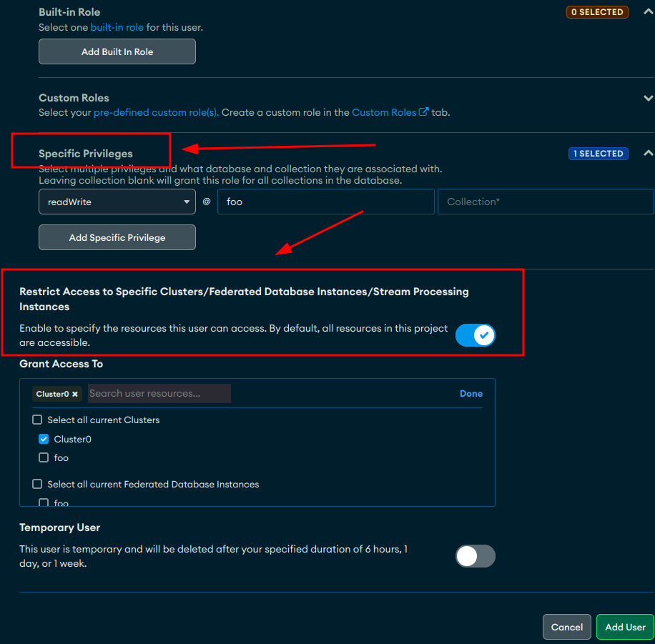The image size is (655, 644).
Task: Click the Add Built In Role button
Action: [117, 51]
